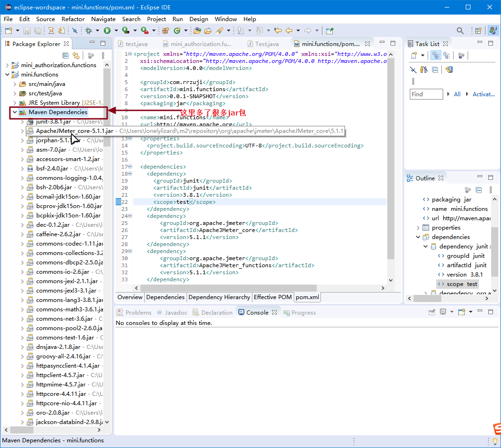Click the New Java Class icon

click(x=177, y=31)
